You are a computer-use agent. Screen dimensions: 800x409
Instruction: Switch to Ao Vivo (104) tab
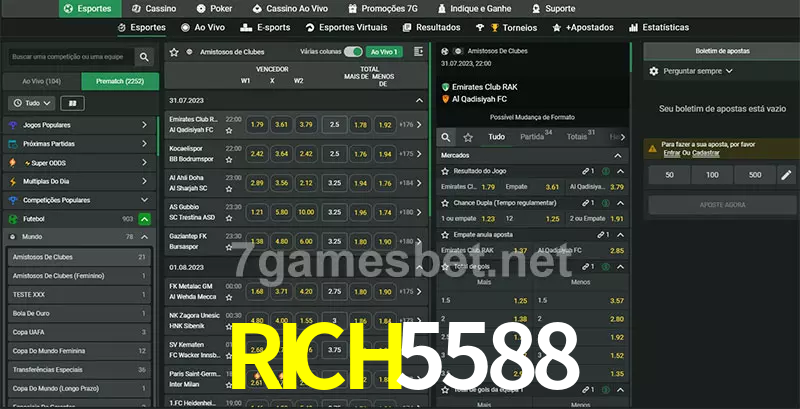click(x=41, y=82)
